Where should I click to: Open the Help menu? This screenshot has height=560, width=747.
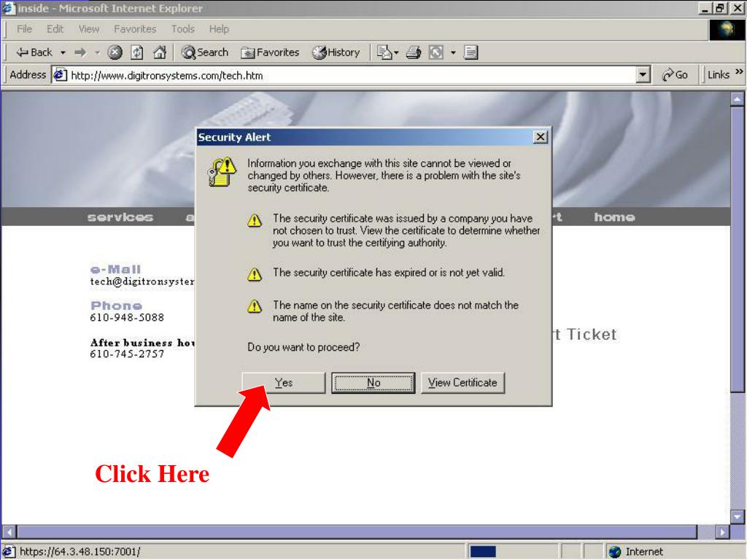click(219, 29)
